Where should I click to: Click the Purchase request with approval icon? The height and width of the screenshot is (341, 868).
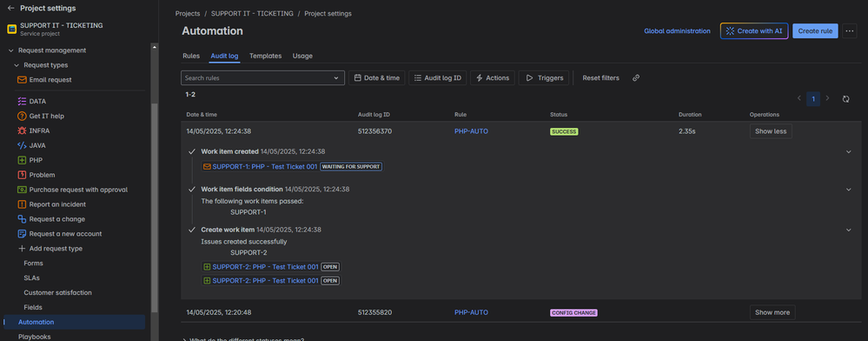(x=22, y=190)
